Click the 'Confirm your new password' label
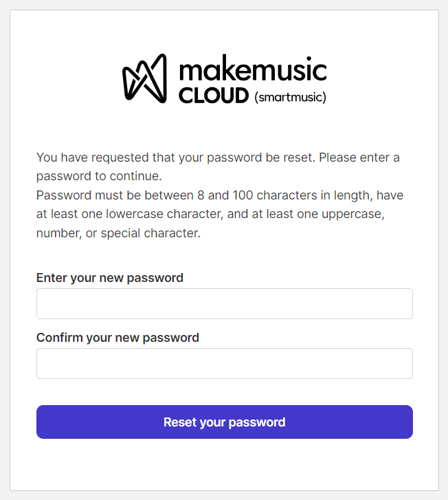Screen dimensions: 448x500 117,338
